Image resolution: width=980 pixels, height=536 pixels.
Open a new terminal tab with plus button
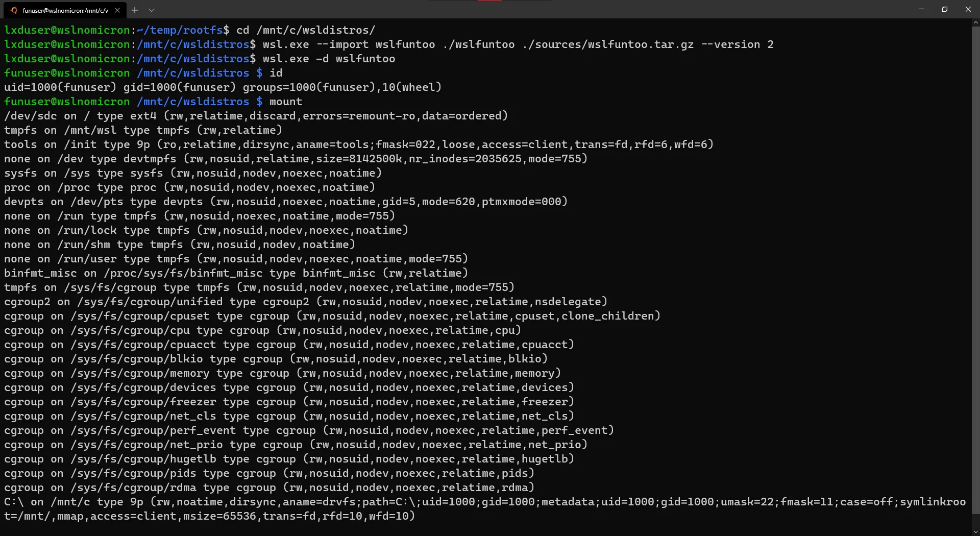(135, 10)
